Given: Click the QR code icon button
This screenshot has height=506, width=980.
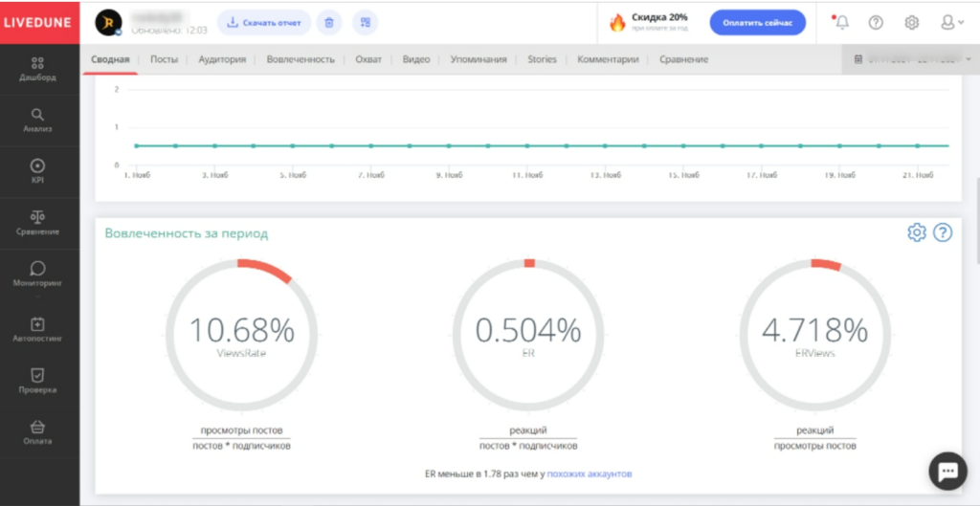Looking at the screenshot, I should click(x=365, y=23).
